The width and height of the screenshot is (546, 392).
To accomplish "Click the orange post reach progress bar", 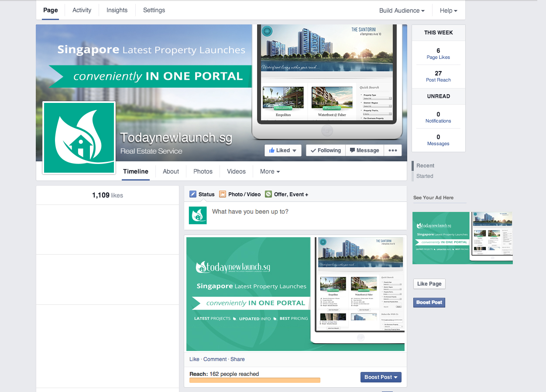I will click(255, 380).
